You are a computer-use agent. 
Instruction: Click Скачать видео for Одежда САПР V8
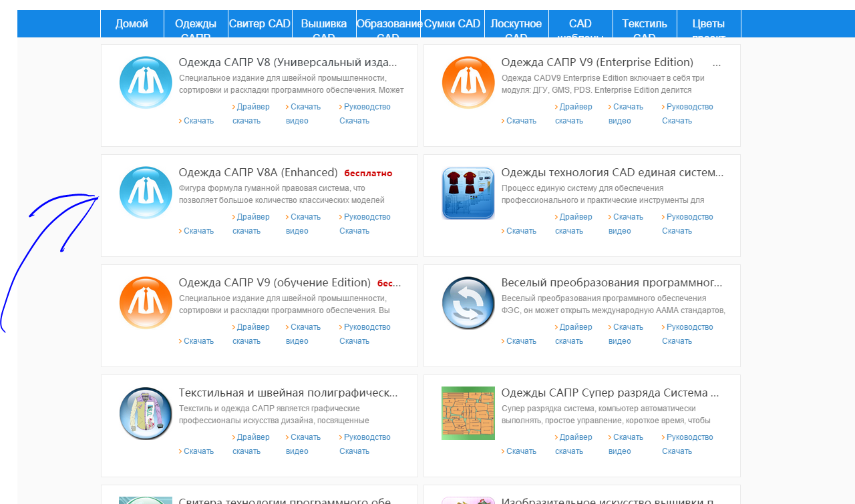coord(303,113)
